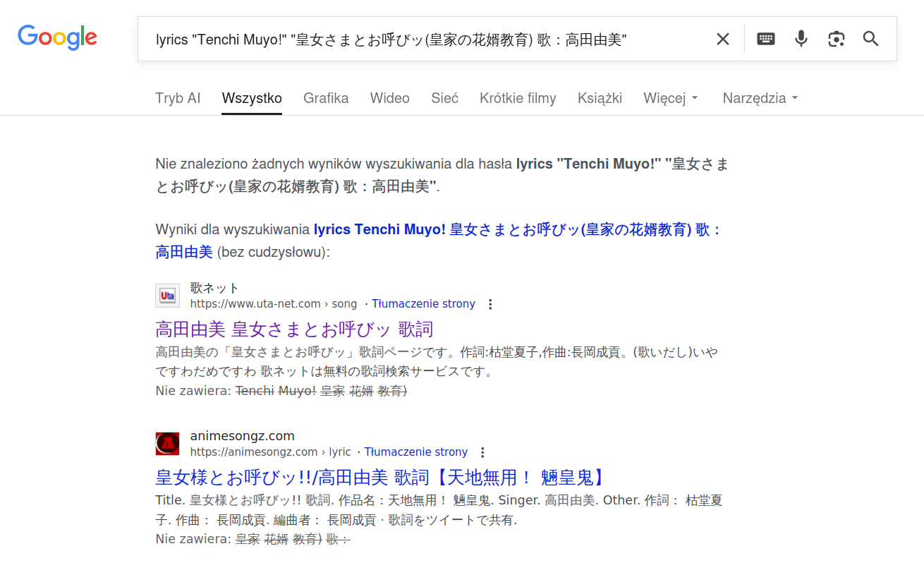Open the 高田由美 皇女さまとお呼びッ 歌詞 result
924x563 pixels.
(294, 329)
